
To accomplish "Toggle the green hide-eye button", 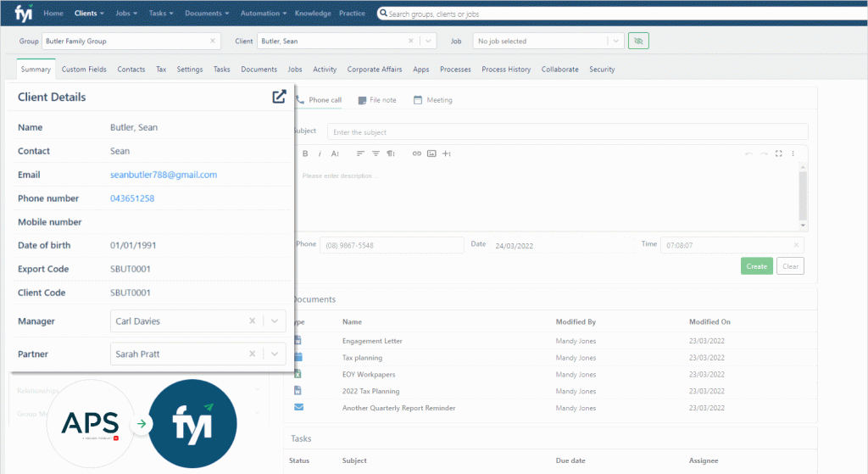I will pyautogui.click(x=638, y=41).
